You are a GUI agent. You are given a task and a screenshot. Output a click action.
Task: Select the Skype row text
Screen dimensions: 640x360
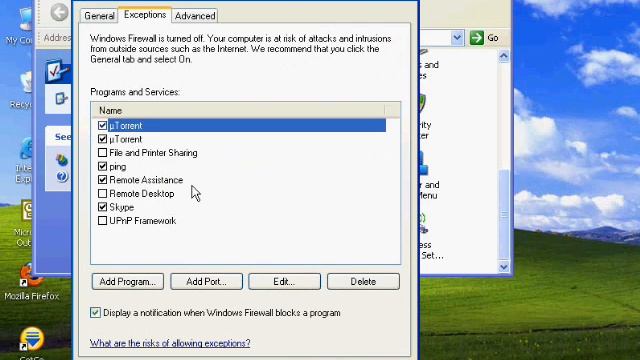(x=122, y=207)
